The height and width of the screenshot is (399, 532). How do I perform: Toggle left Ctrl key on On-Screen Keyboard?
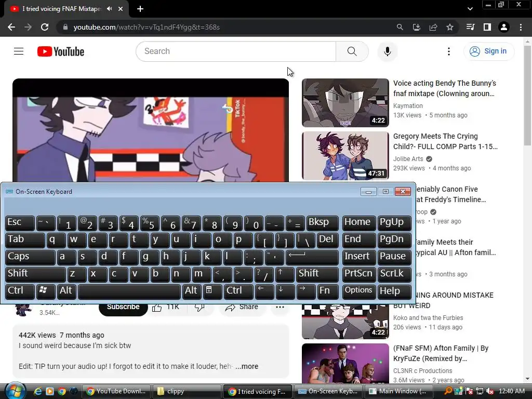point(20,291)
